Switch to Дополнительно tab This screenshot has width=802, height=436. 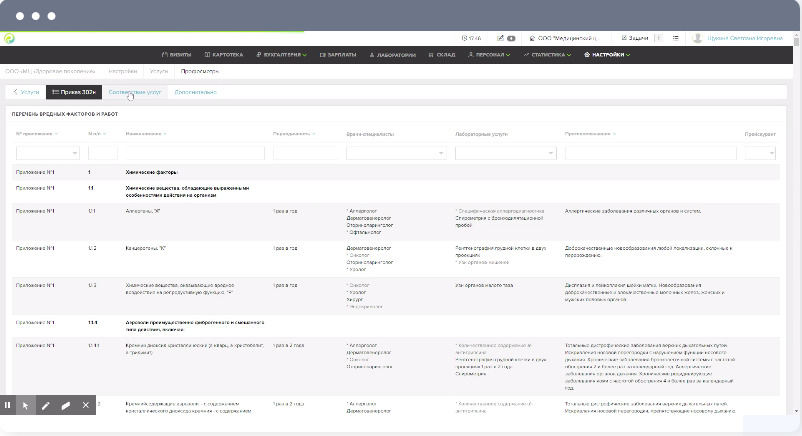coord(195,92)
